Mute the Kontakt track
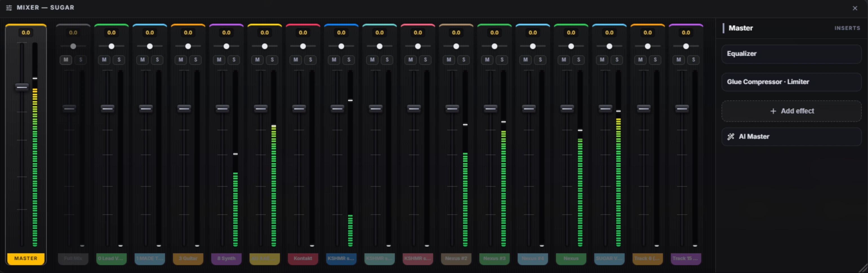The width and height of the screenshot is (868, 273). [x=296, y=60]
